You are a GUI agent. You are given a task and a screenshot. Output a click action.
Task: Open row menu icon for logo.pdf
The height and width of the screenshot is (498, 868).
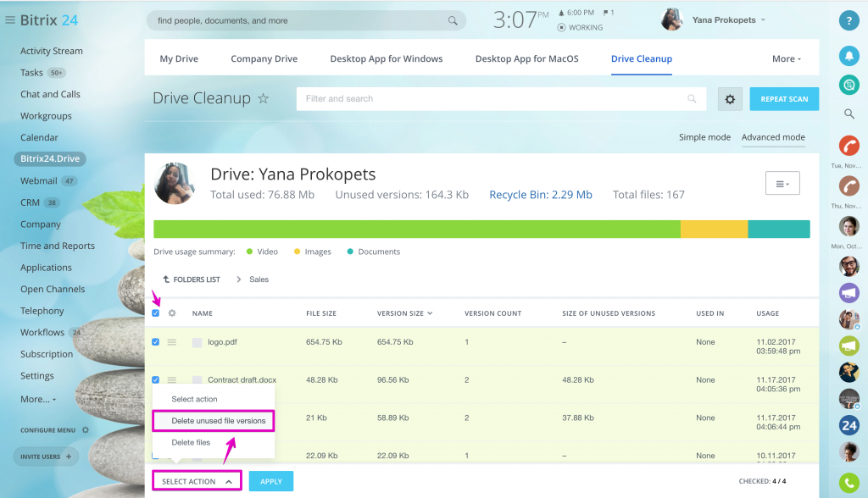point(172,342)
